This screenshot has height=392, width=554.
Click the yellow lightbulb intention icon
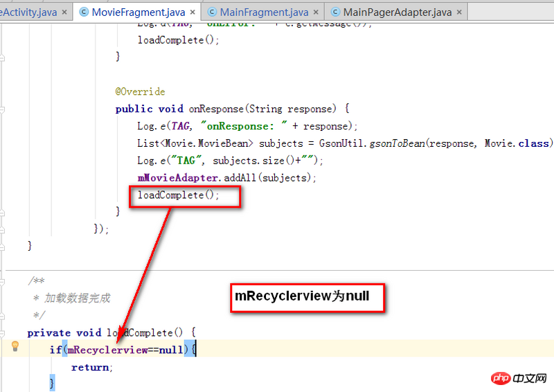tap(15, 347)
